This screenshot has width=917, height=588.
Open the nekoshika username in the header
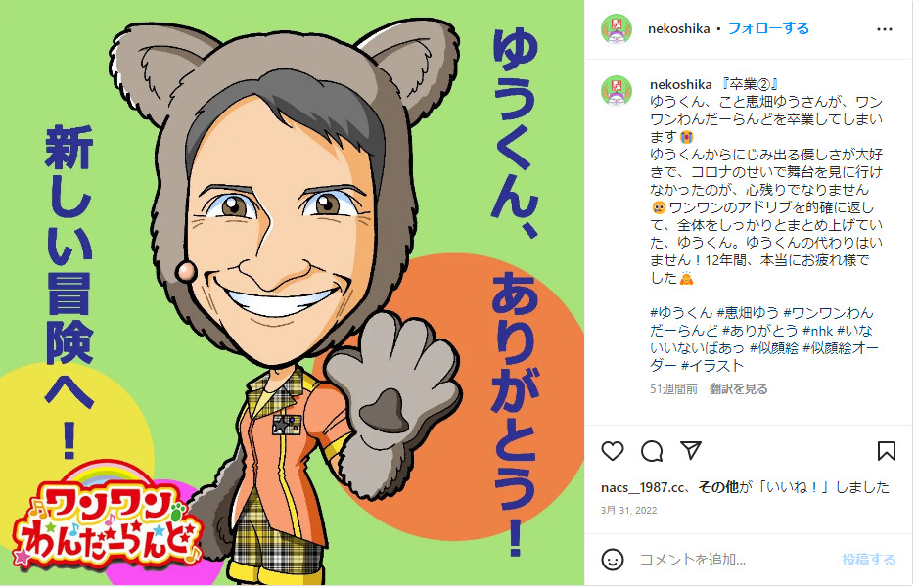pos(678,28)
